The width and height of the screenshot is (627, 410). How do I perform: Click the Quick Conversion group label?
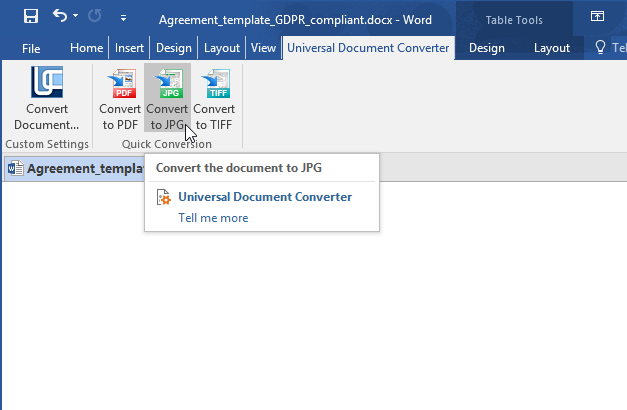(167, 144)
